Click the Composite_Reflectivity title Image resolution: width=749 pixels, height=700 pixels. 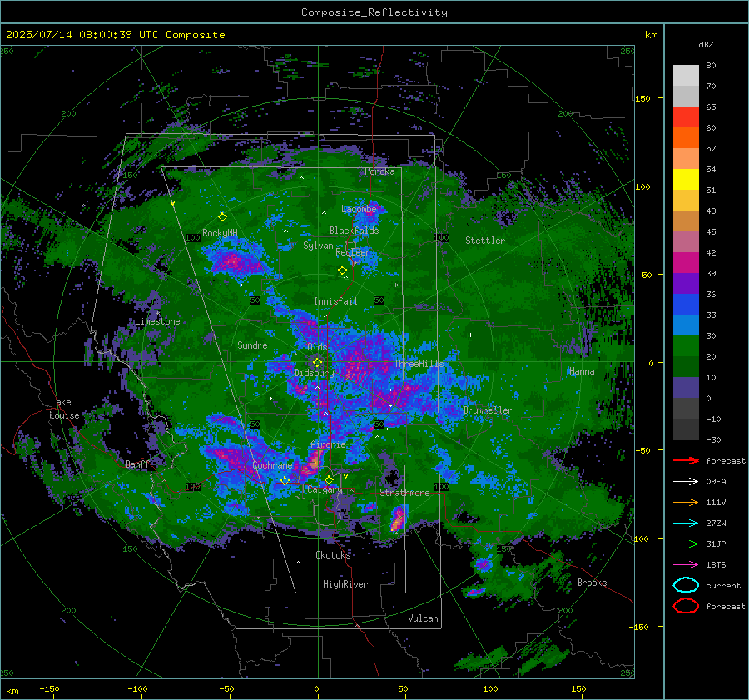coord(374,12)
